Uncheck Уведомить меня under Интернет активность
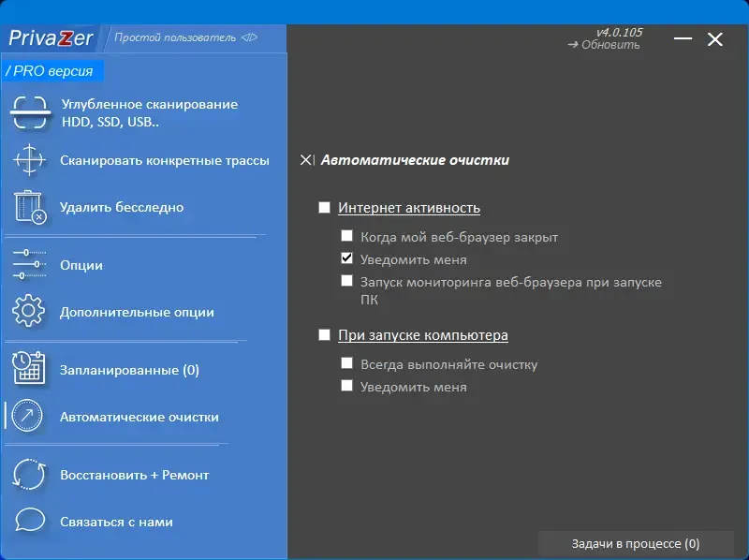Viewport: 749px width, 560px height. click(348, 260)
